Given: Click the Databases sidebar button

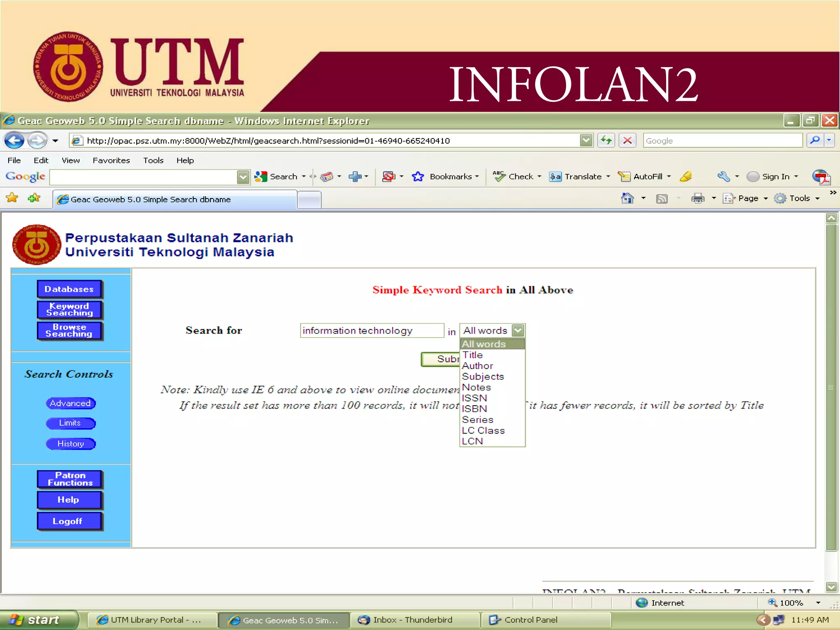Looking at the screenshot, I should click(69, 289).
